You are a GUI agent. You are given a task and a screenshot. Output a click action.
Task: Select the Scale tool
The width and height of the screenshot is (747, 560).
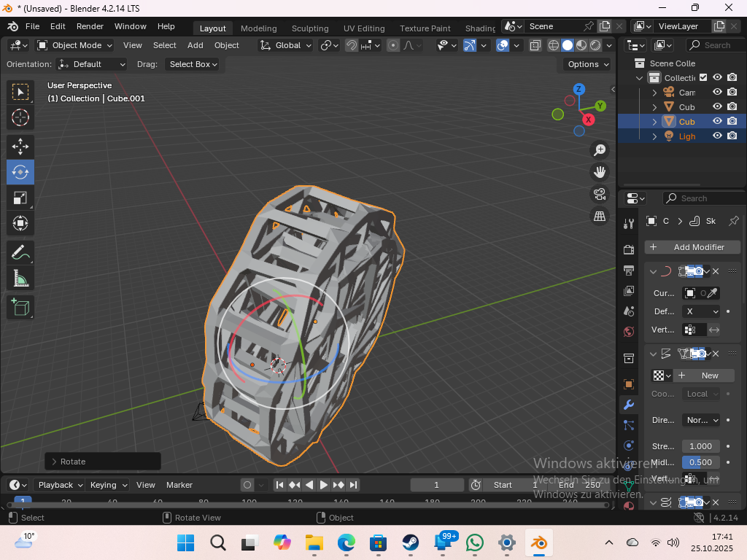pos(20,198)
